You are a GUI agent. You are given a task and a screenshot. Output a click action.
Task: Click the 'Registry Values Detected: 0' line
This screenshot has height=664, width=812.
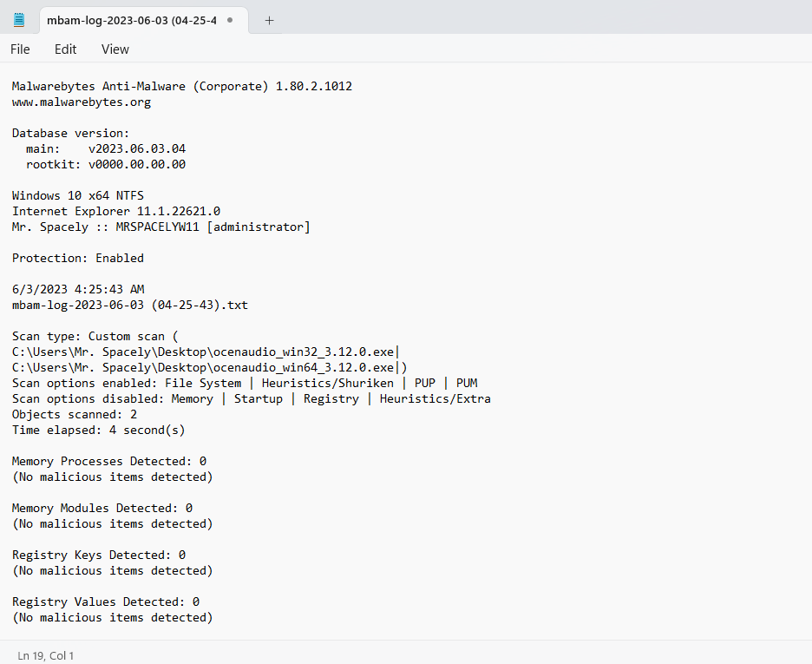pyautogui.click(x=106, y=602)
